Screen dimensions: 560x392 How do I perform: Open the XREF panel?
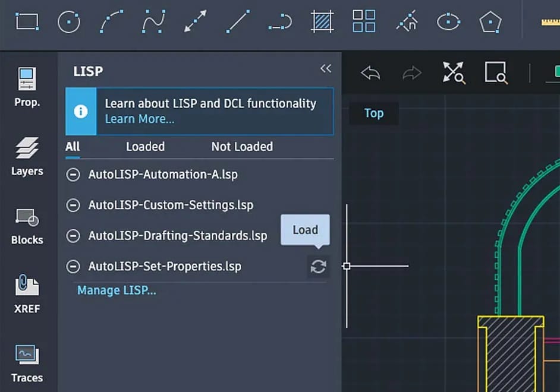point(27,294)
